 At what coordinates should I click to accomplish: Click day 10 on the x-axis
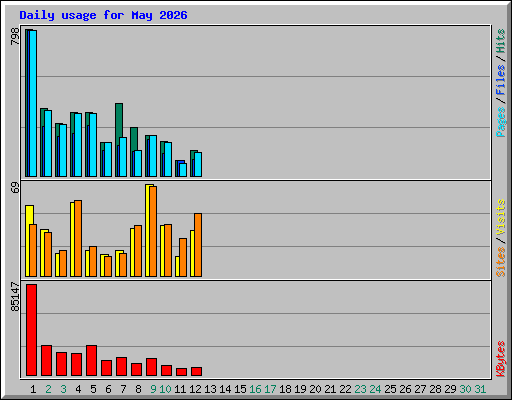click(x=165, y=389)
